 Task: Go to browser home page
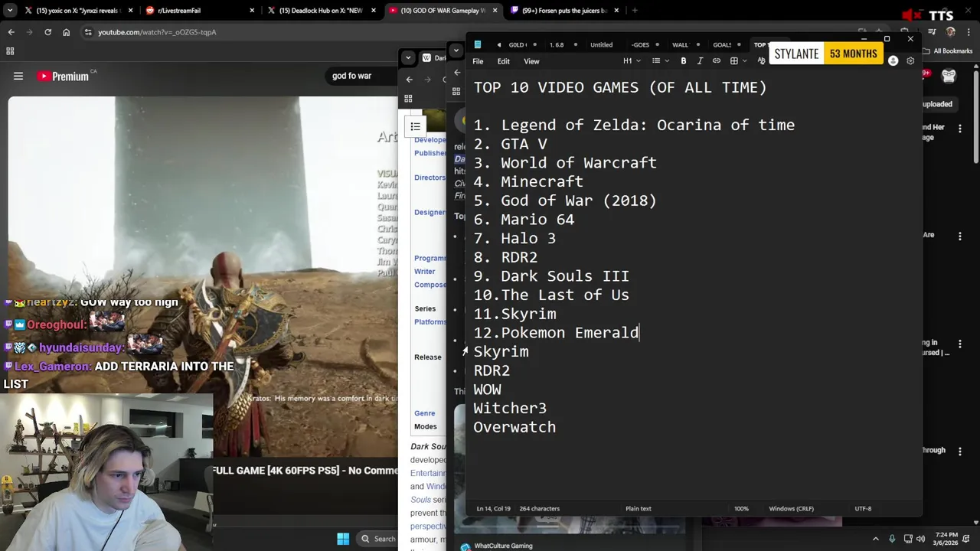66,32
